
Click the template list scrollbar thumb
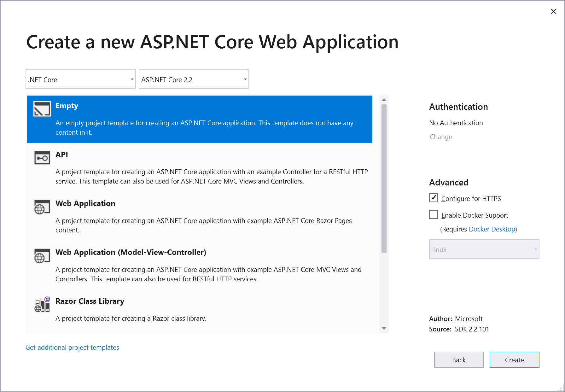tap(384, 178)
